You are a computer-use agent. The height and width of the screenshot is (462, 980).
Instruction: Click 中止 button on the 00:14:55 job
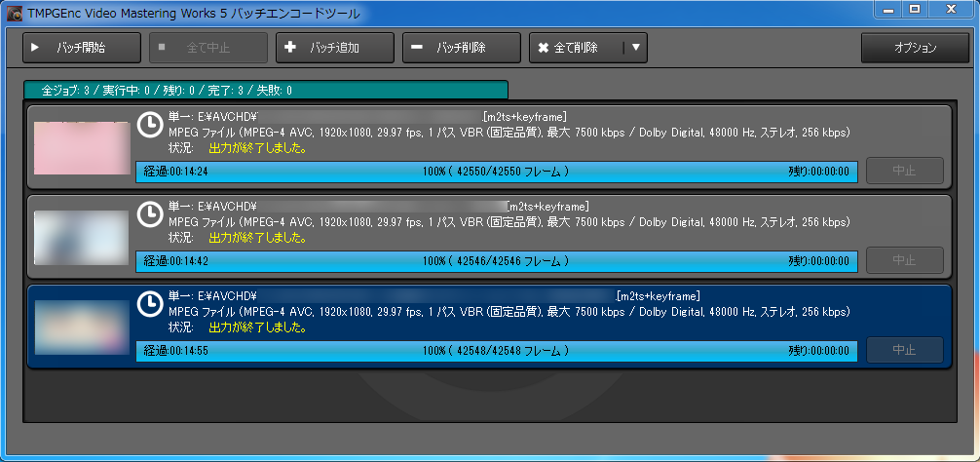(x=904, y=350)
